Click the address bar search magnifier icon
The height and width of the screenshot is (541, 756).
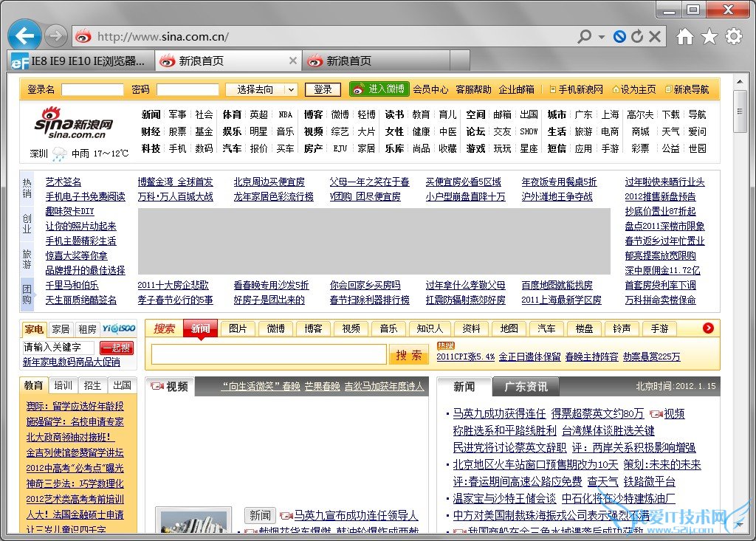[x=585, y=36]
